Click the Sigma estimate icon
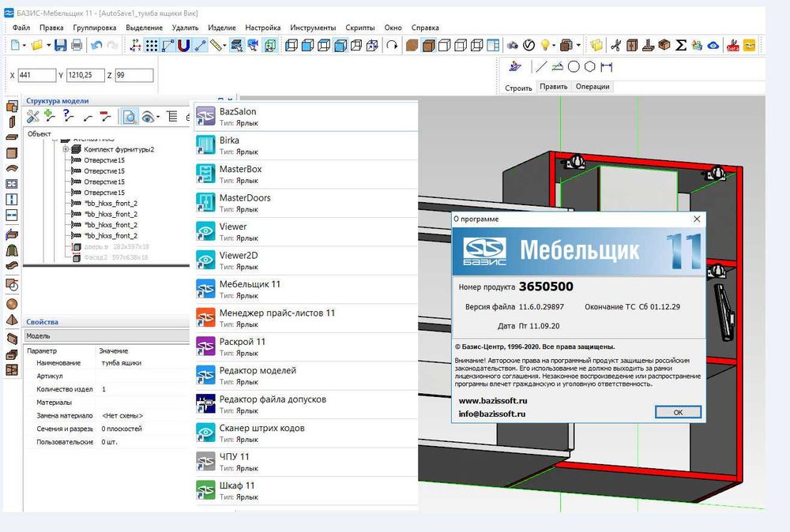This screenshot has height=532, width=790. pos(681,45)
